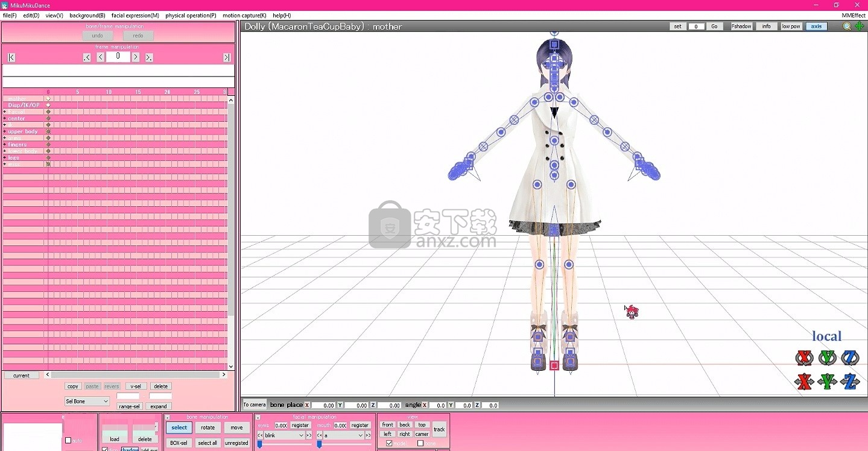Collapse the facial manipulation panel
The width and height of the screenshot is (868, 451).
(258, 417)
